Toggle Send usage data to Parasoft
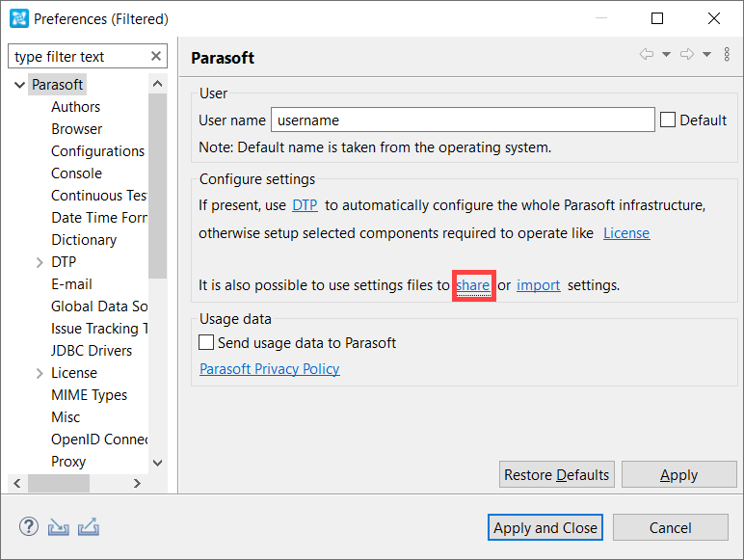The height and width of the screenshot is (560, 744). pyautogui.click(x=206, y=342)
